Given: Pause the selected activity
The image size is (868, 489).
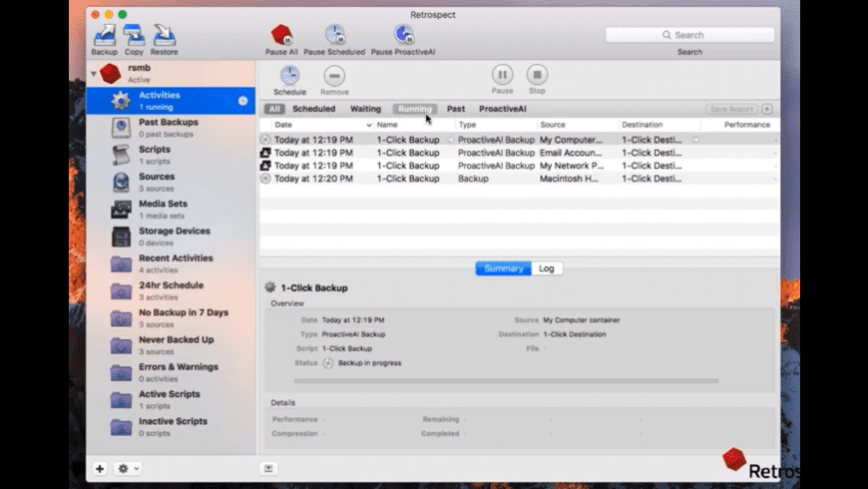Looking at the screenshot, I should [502, 74].
